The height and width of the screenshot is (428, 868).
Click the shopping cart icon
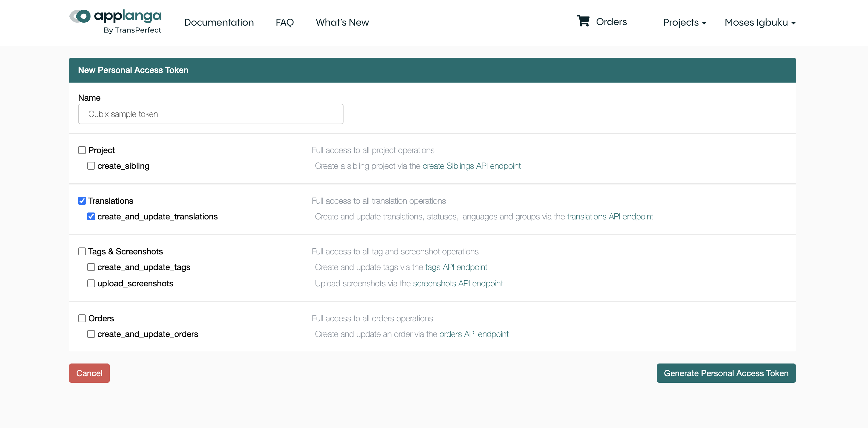point(583,21)
